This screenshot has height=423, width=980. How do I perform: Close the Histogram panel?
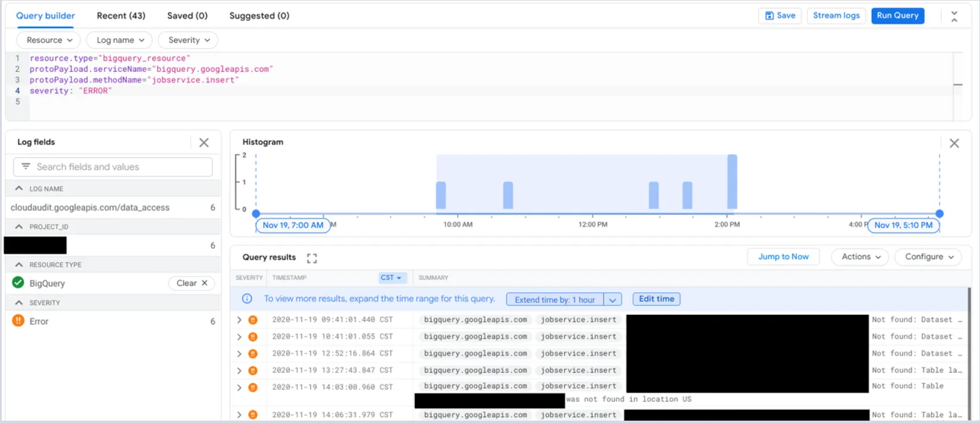tap(954, 143)
